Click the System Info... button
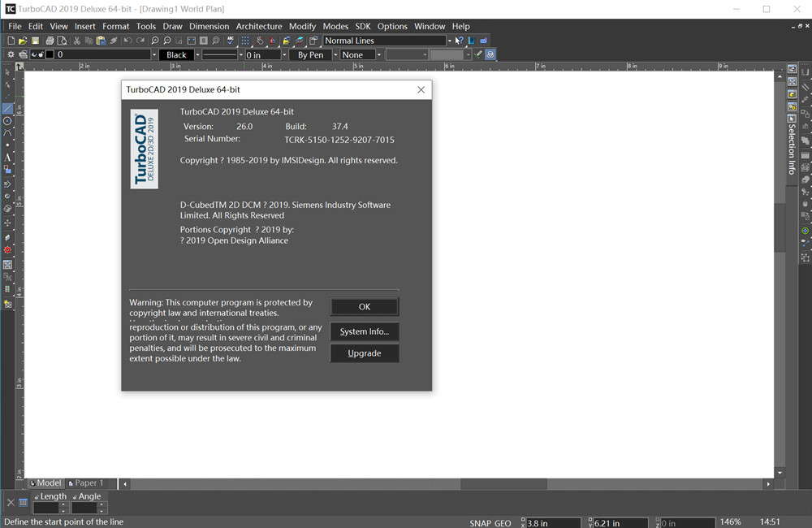The image size is (812, 528). [364, 331]
